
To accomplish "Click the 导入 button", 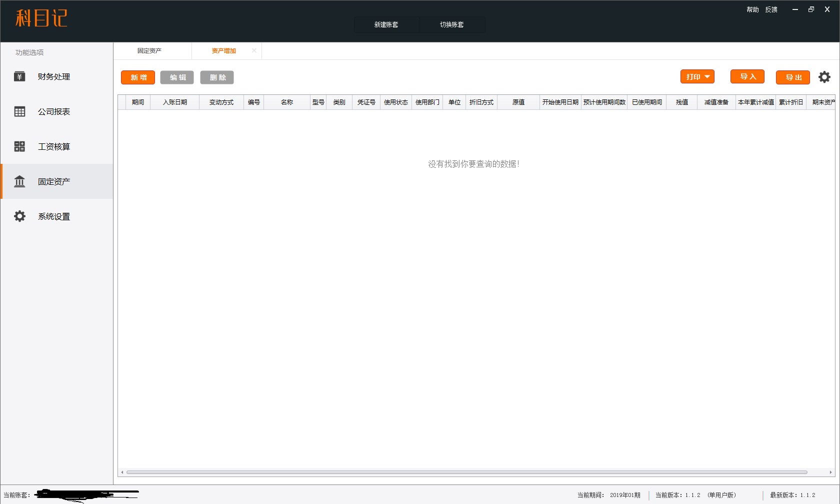I will (747, 77).
